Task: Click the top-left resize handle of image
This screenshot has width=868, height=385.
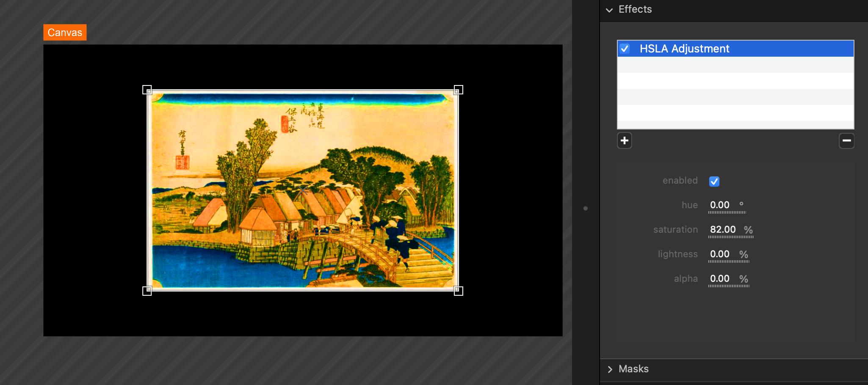Action: coord(147,90)
